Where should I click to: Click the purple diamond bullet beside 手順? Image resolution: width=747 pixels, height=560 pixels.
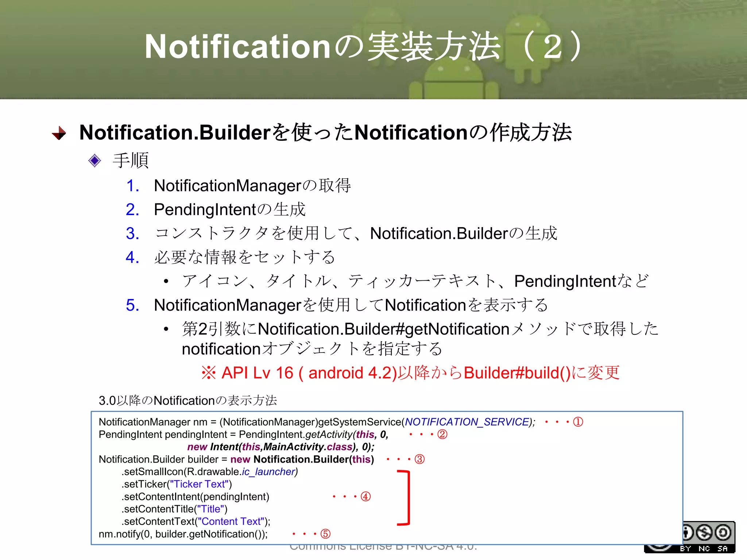pyautogui.click(x=94, y=160)
